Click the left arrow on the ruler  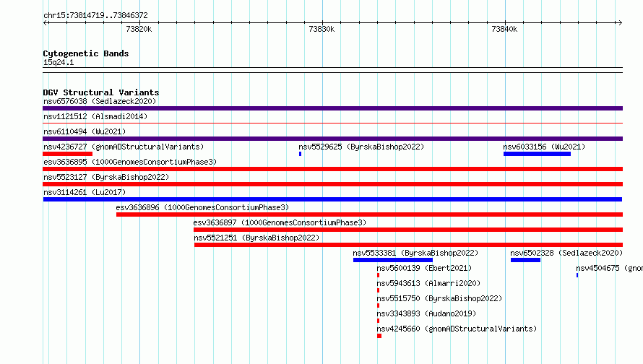(46, 22)
